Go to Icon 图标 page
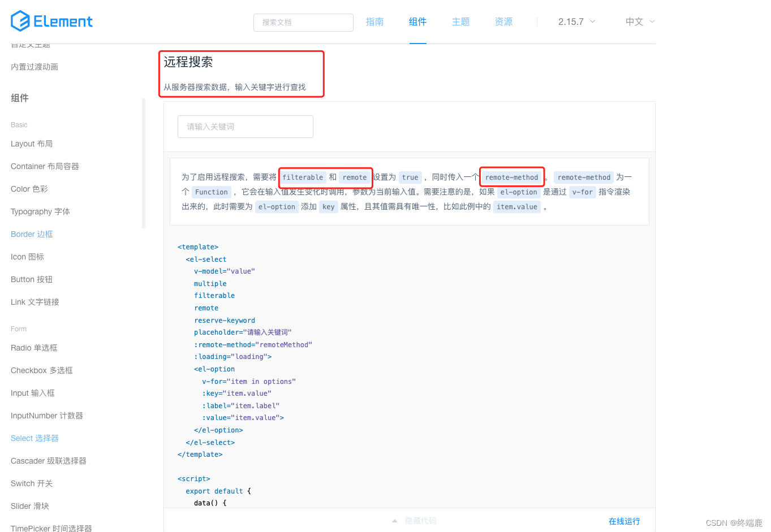The image size is (771, 532). click(x=27, y=257)
